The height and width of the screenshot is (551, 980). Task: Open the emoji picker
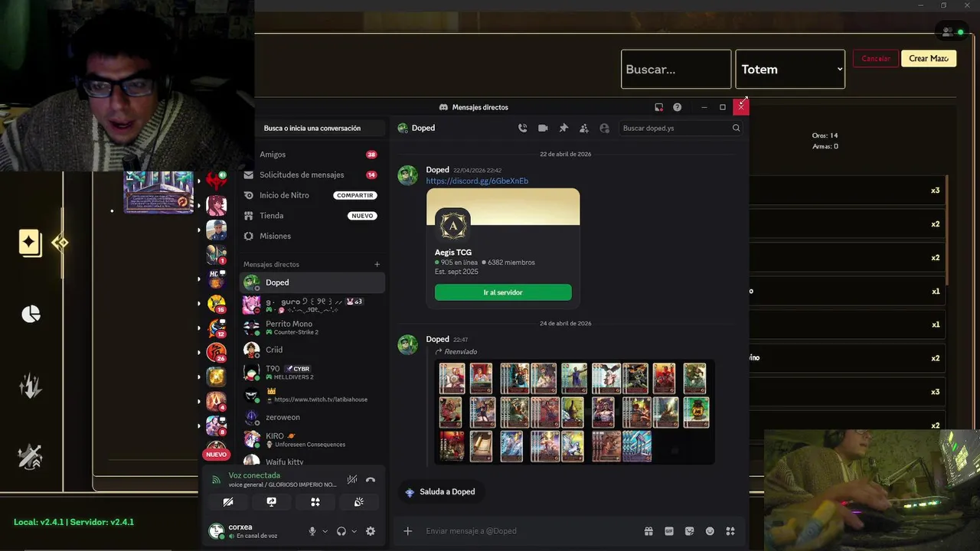pyautogui.click(x=710, y=531)
